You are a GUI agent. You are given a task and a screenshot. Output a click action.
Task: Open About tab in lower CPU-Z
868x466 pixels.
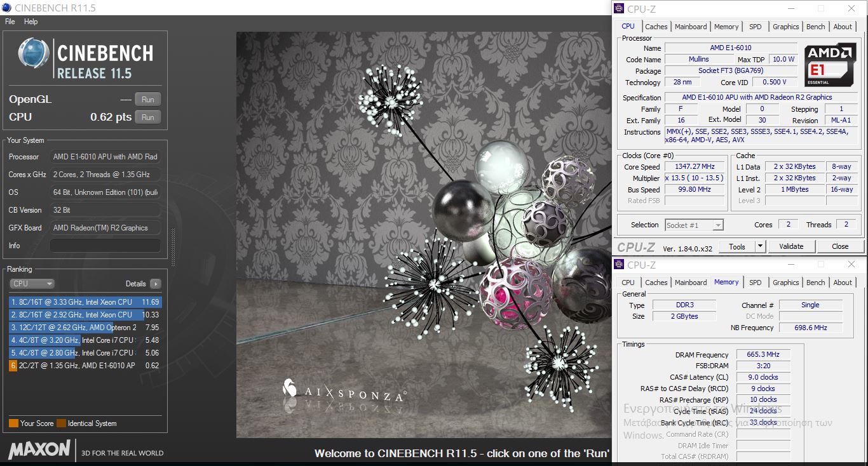[843, 283]
